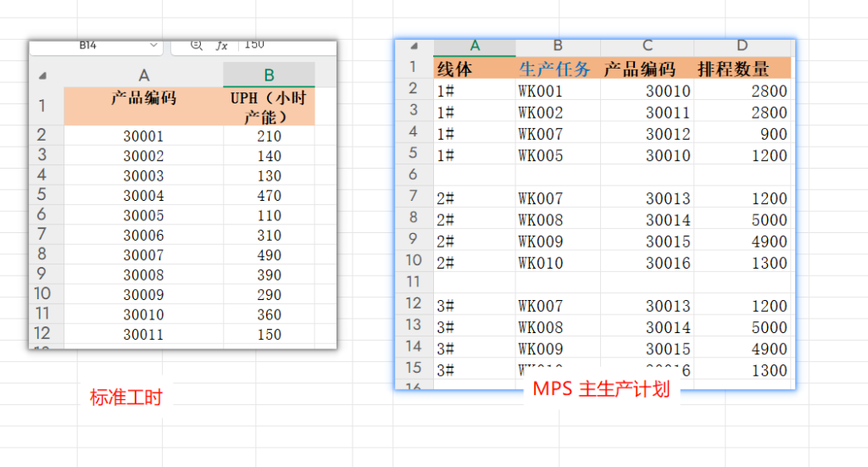
Task: Select cell containing 30002
Action: tap(144, 155)
